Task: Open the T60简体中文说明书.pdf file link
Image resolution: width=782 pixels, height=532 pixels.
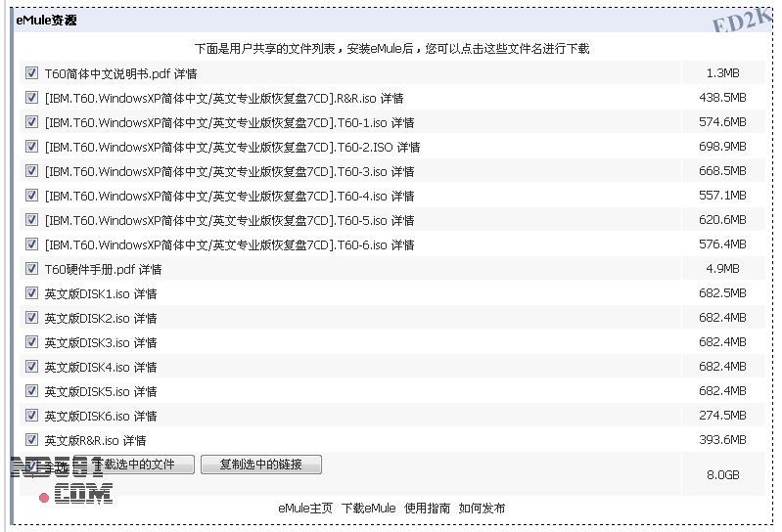Action: 108,73
